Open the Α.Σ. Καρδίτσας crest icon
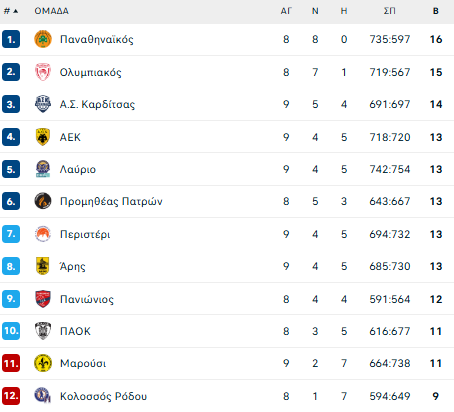The width and height of the screenshot is (454, 412). (x=43, y=104)
